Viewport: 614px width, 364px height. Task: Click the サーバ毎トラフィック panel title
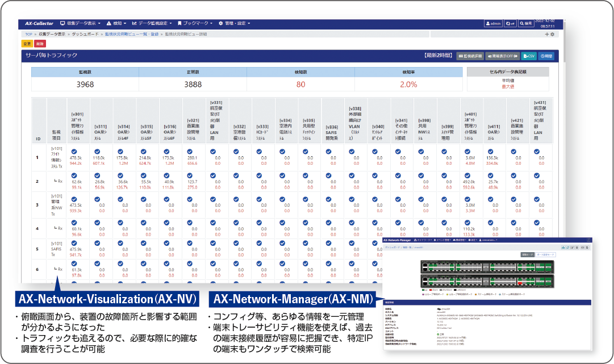click(x=51, y=56)
